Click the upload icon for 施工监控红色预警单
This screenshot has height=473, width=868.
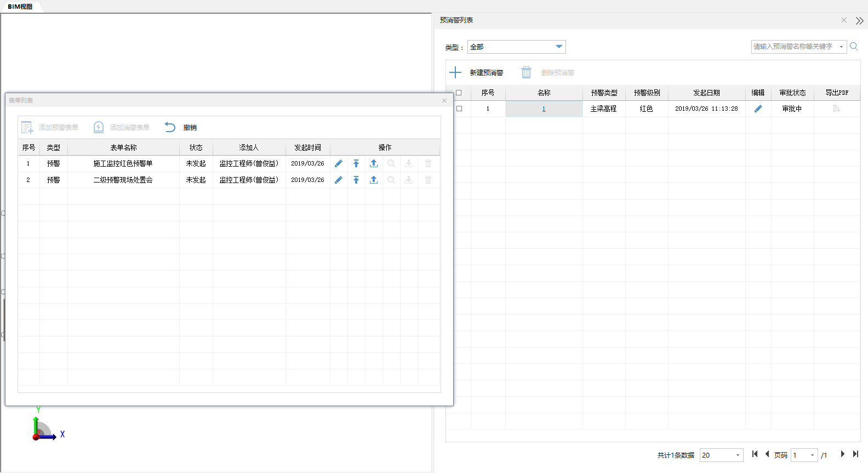[x=374, y=163]
